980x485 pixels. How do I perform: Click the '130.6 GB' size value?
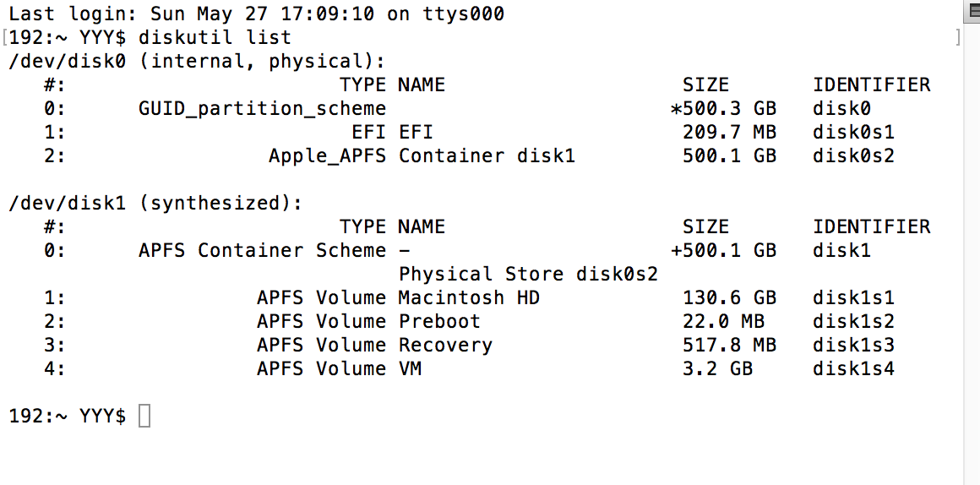729,298
